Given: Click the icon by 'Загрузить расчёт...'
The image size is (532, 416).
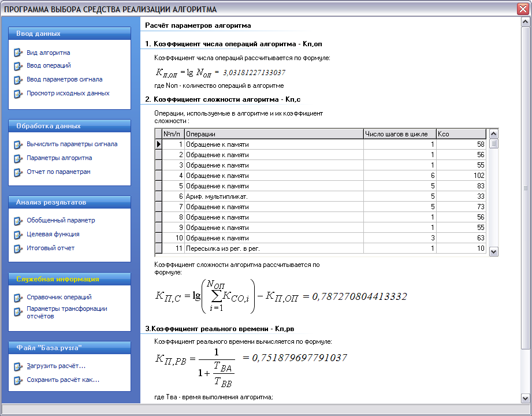Looking at the screenshot, I should [x=18, y=366].
